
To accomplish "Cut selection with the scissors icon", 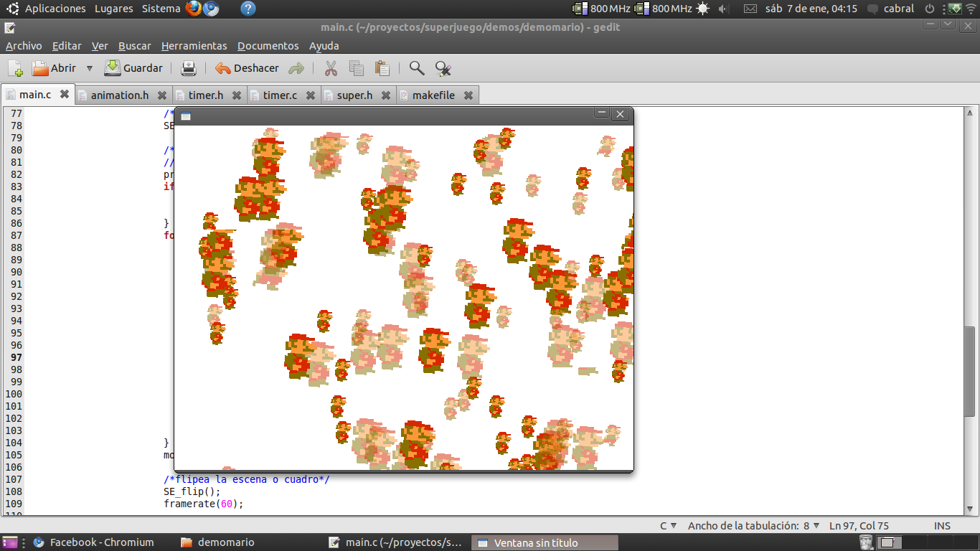I will (331, 68).
